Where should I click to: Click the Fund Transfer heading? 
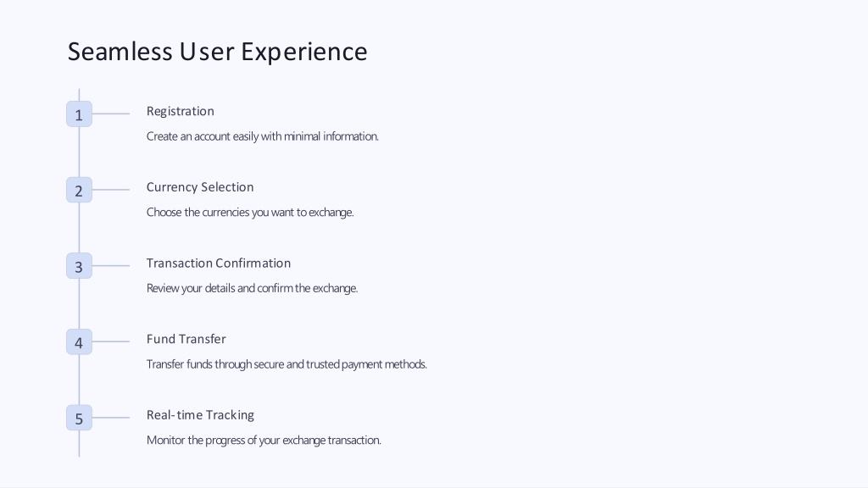point(186,339)
